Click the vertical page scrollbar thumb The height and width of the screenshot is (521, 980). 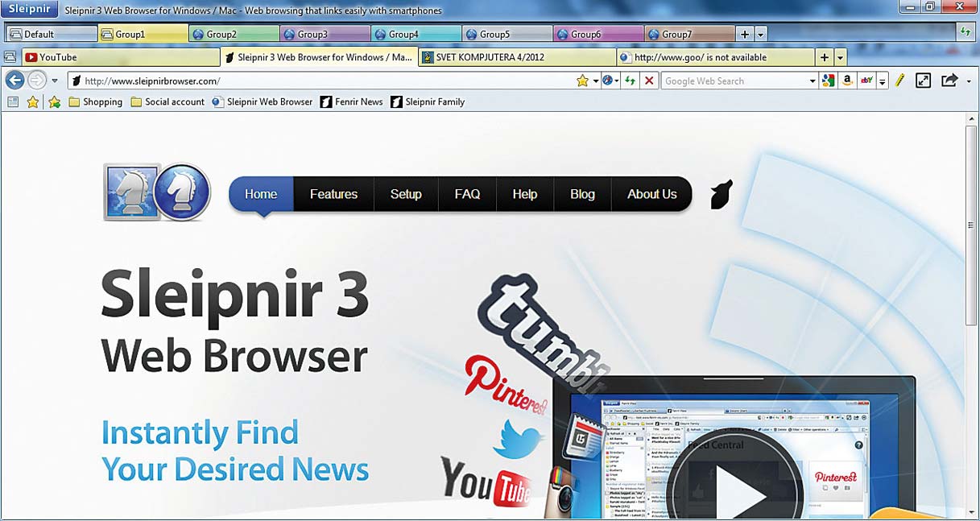[972, 224]
